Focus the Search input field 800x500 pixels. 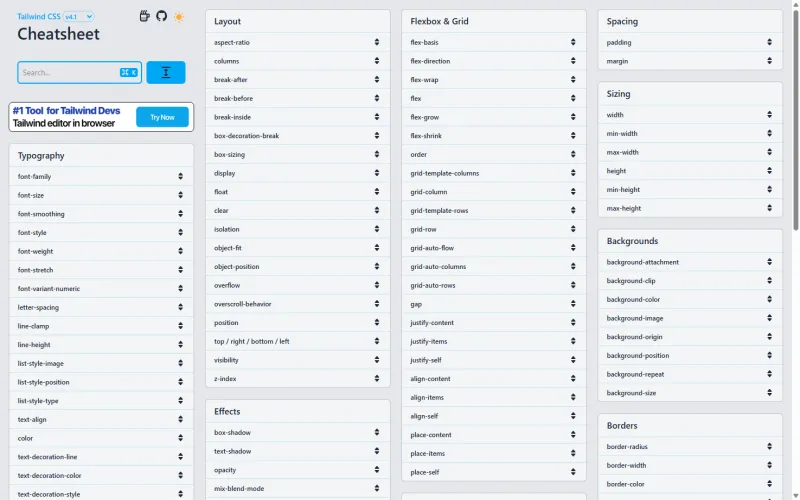(80, 72)
